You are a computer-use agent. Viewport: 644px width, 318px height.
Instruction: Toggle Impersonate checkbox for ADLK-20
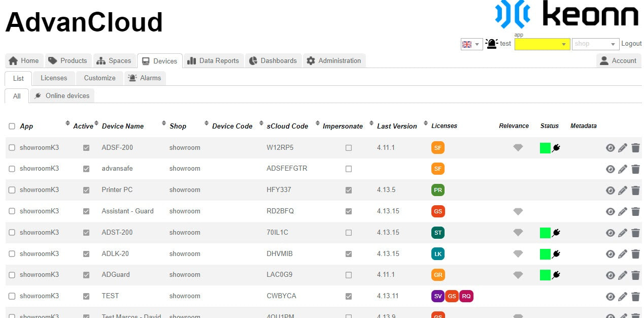[x=349, y=253]
